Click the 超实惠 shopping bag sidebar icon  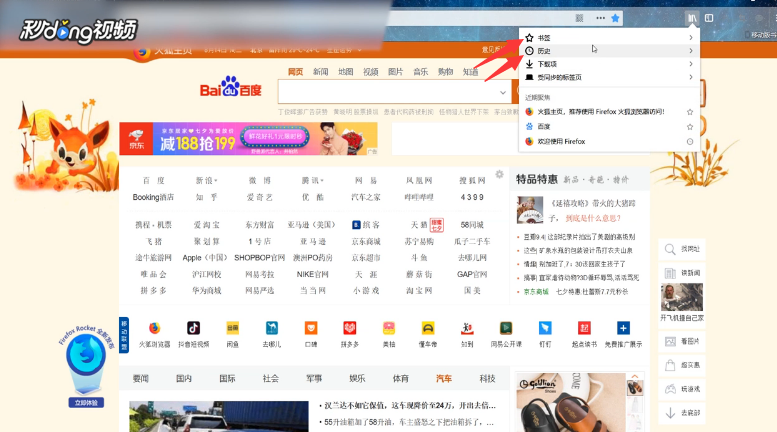[670, 365]
